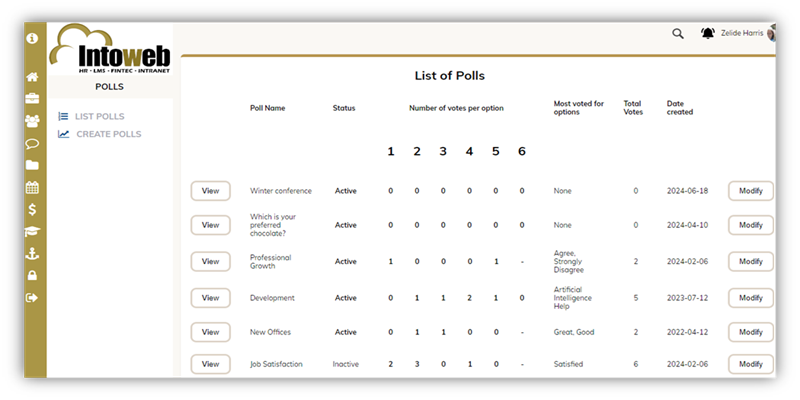The image size is (800, 400).
Task: Click the Most voted for options header
Action: (x=579, y=108)
